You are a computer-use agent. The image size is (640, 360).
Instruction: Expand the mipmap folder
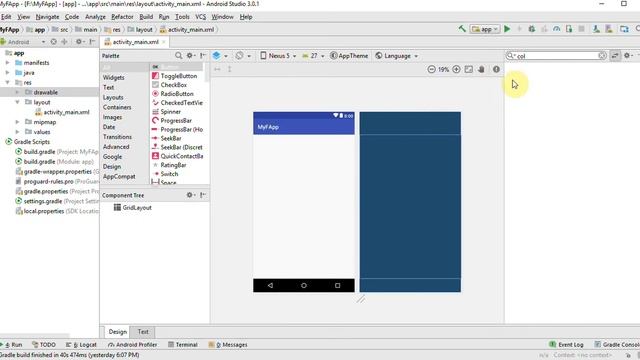(17, 122)
